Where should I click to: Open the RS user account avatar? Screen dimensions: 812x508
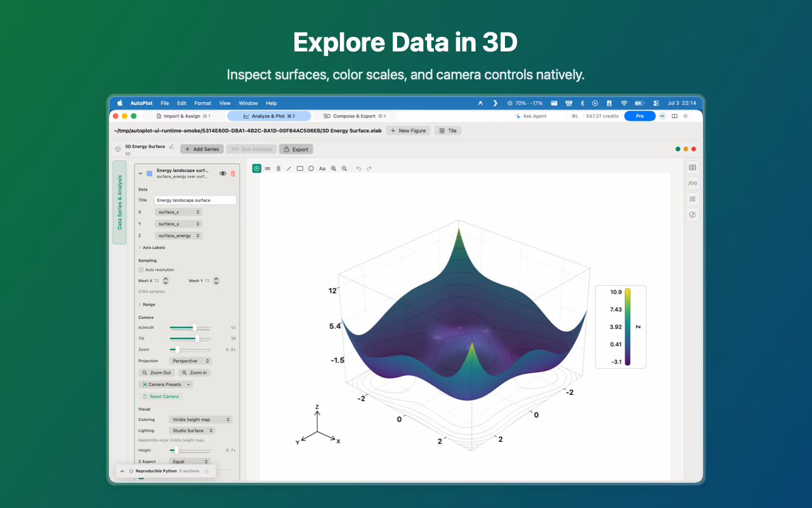662,116
